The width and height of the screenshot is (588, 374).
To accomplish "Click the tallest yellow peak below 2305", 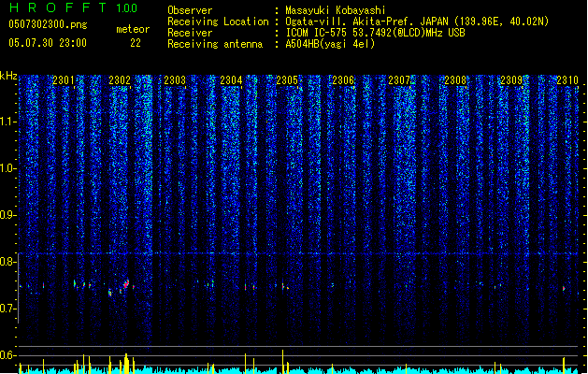I will click(x=282, y=361).
